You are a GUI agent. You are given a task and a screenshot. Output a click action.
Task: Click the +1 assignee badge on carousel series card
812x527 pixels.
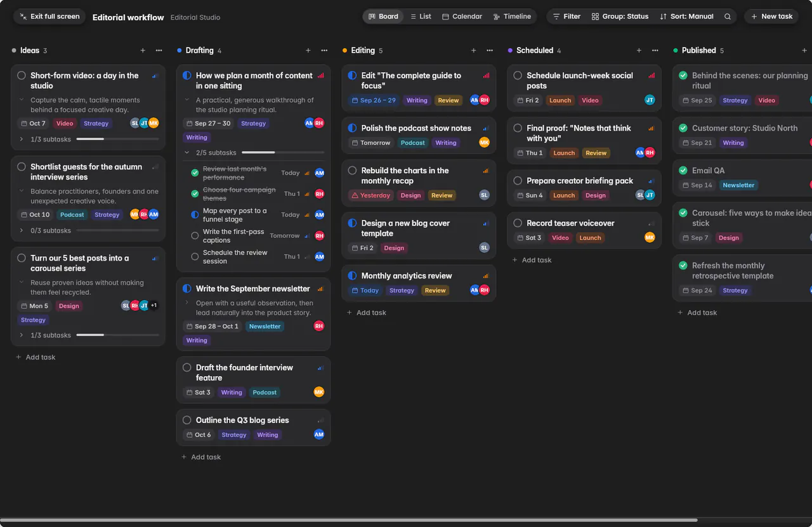point(154,306)
